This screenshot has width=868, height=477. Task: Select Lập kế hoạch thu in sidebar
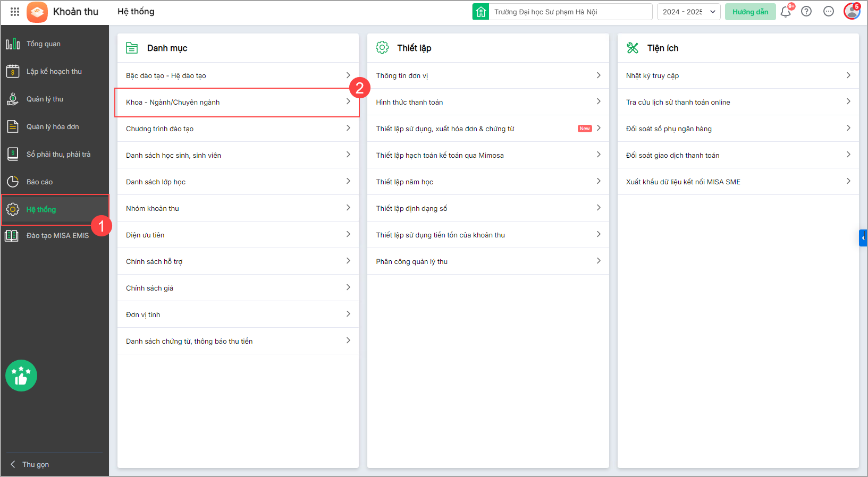tap(54, 72)
